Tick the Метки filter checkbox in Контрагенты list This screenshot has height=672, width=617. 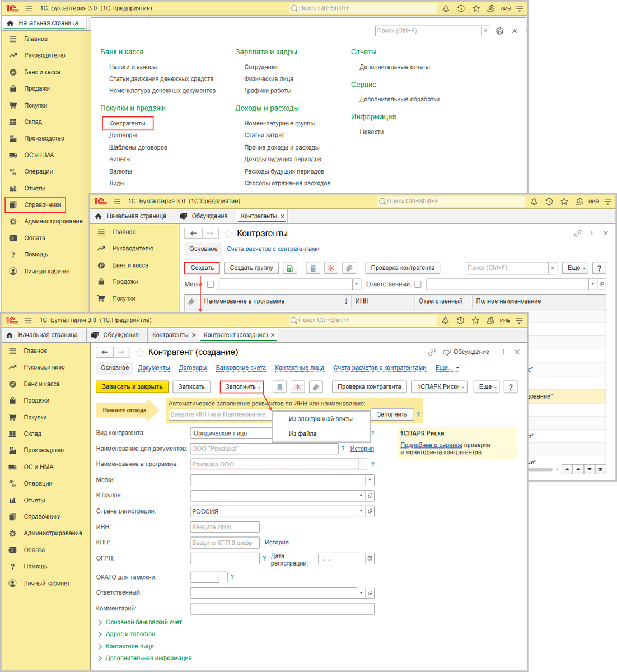(211, 284)
